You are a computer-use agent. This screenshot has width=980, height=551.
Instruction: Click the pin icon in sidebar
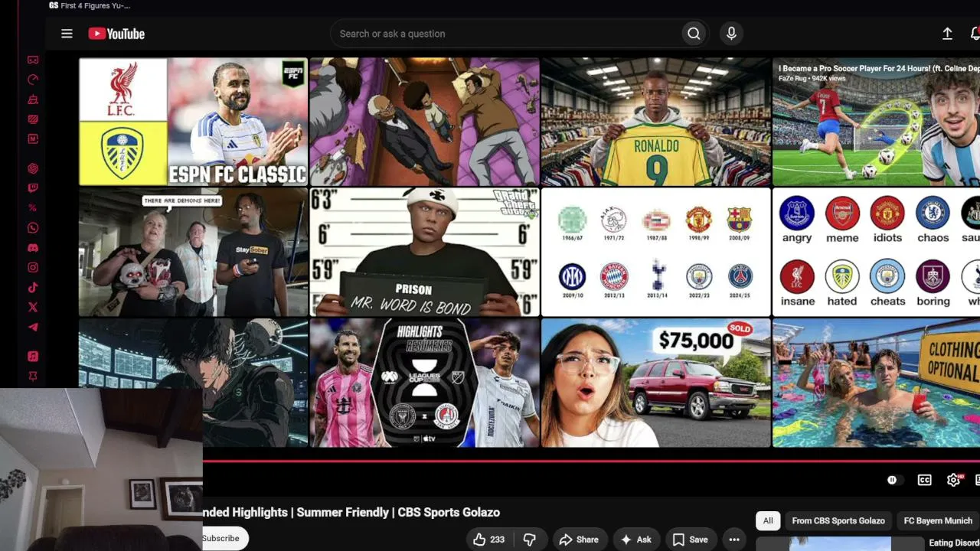33,377
